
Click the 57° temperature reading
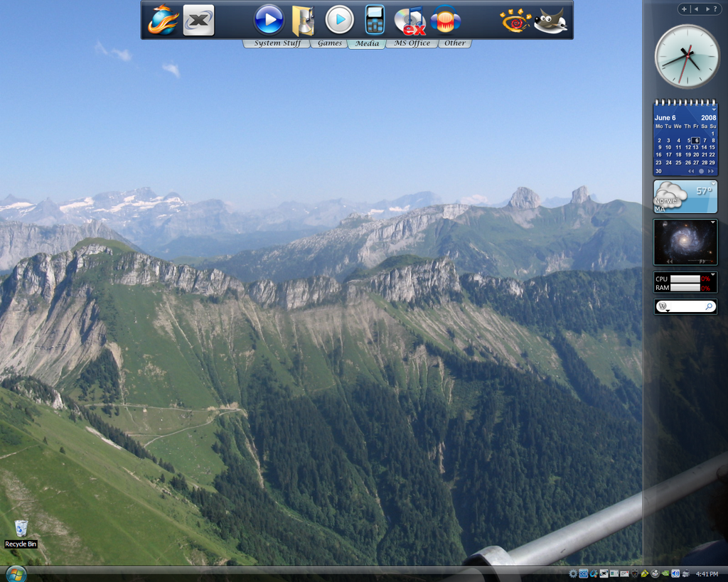[704, 191]
